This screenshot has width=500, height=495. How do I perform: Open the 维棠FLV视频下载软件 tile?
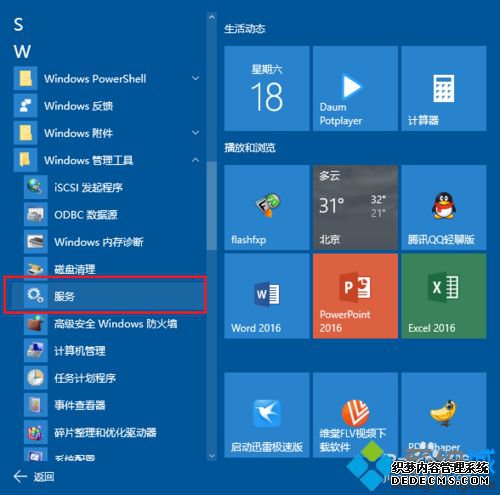coord(355,415)
